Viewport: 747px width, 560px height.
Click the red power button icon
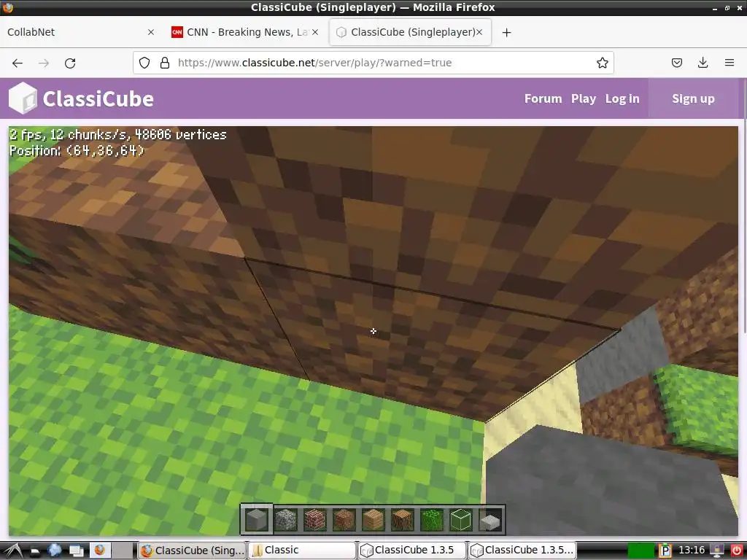[736, 551]
